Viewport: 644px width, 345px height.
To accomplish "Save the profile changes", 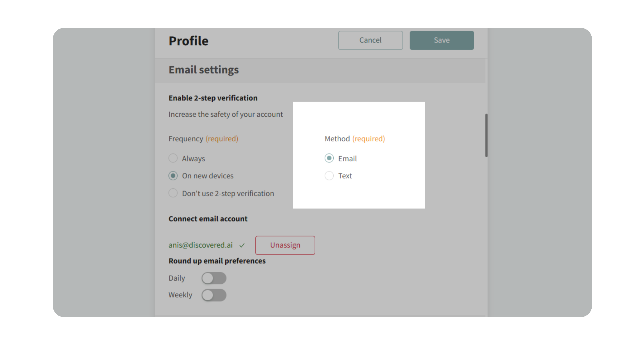I will coord(442,40).
